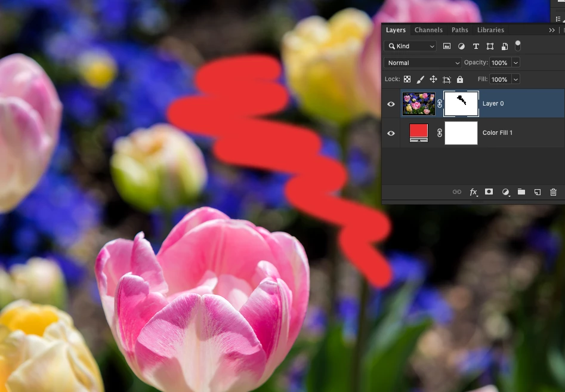Toggle layer filtering on/off switch

tap(518, 45)
